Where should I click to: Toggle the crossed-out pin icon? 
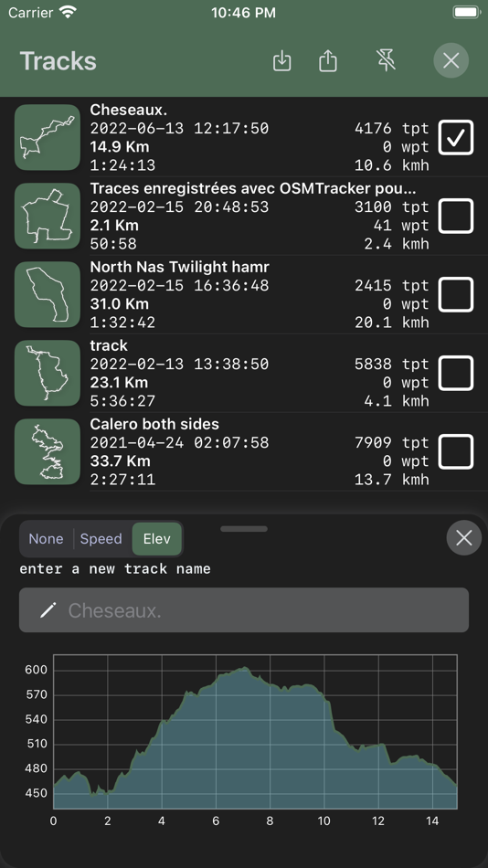[x=386, y=60]
